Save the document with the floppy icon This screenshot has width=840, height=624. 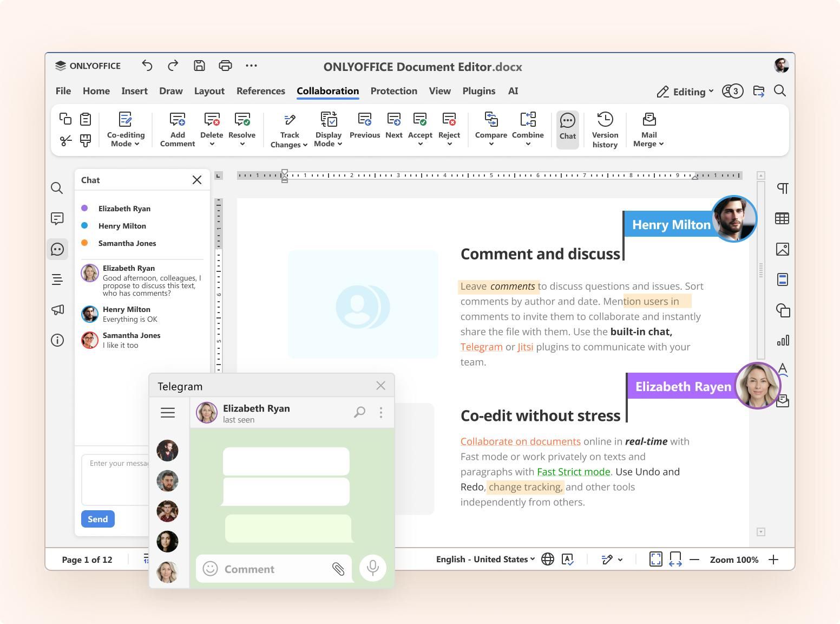tap(199, 66)
